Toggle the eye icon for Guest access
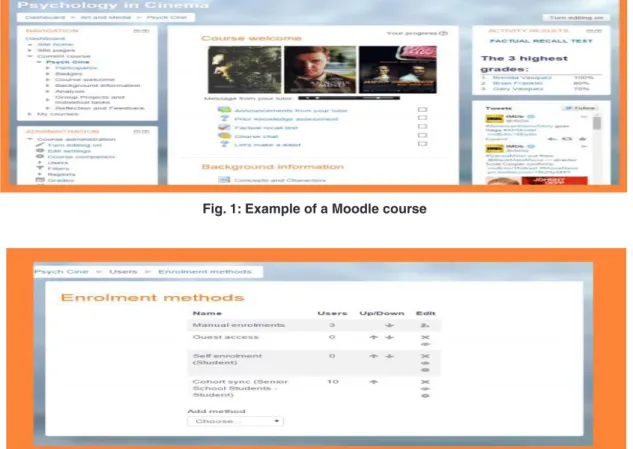633x449 pixels. (x=425, y=344)
